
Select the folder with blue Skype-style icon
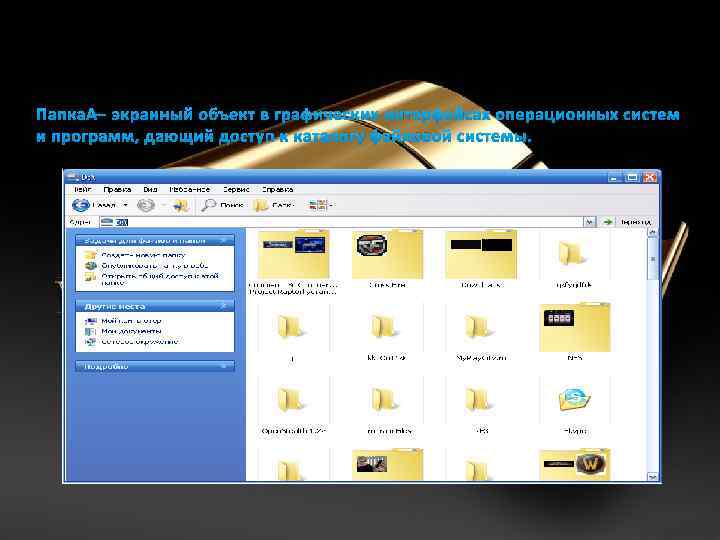[x=574, y=399]
